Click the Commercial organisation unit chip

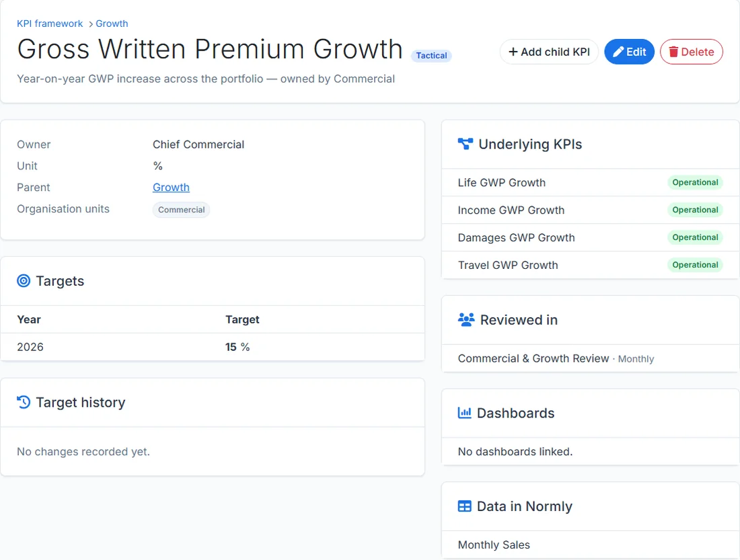pos(181,210)
